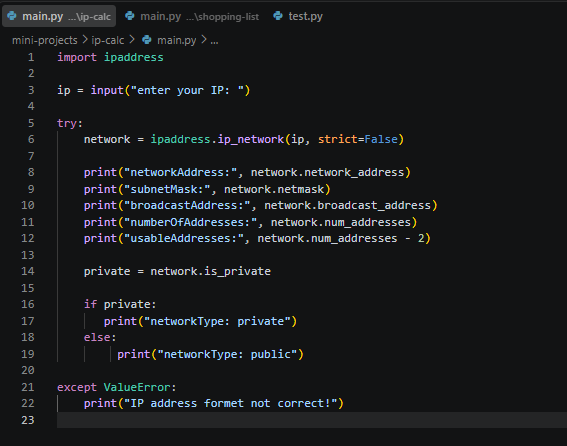Open main.py shopping-list tab
Screen dimensions: 567x446
point(192,16)
